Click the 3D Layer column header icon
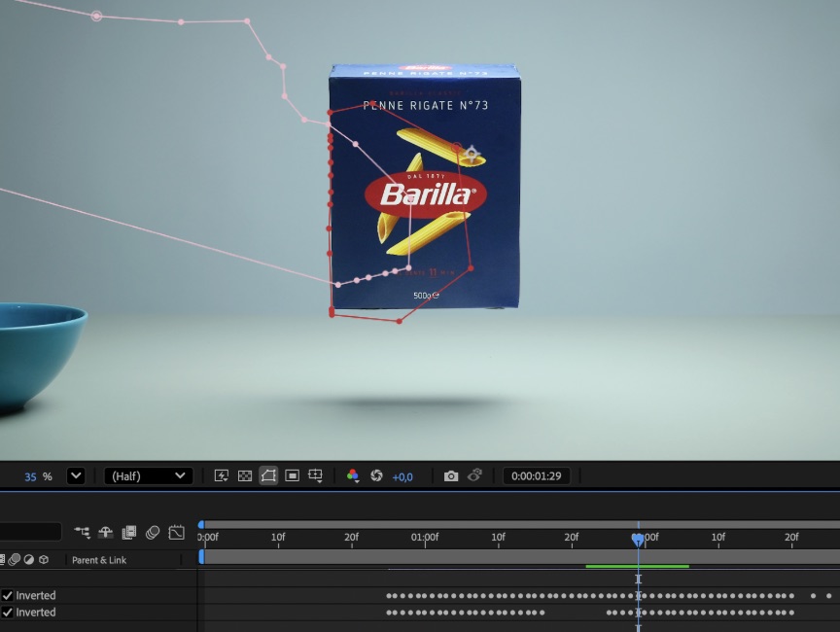Screen dimensions: 840x632 click(x=44, y=560)
